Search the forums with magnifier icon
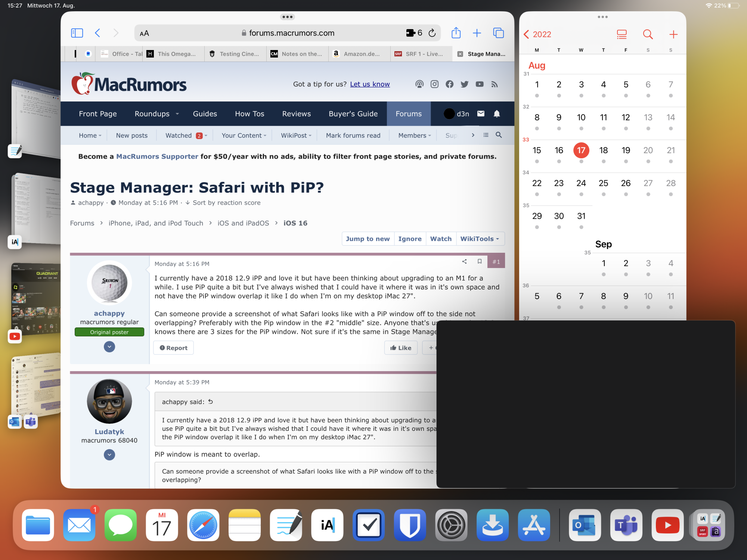 click(499, 135)
